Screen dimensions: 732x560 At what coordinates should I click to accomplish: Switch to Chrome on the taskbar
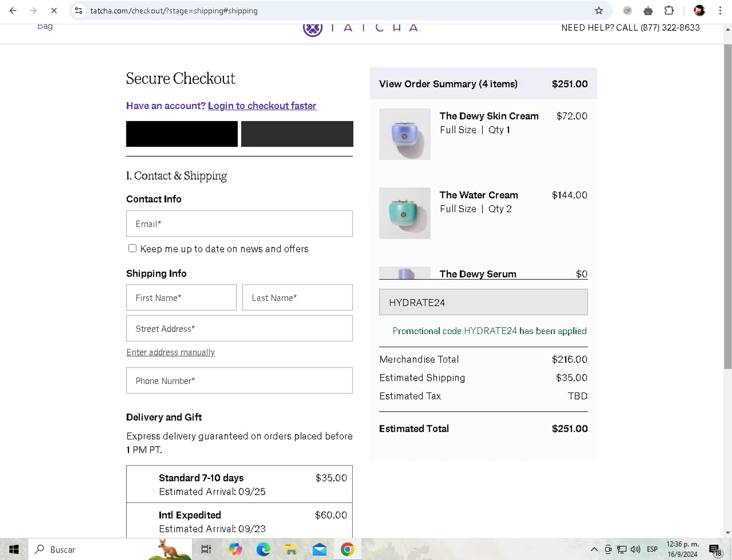[x=347, y=549]
